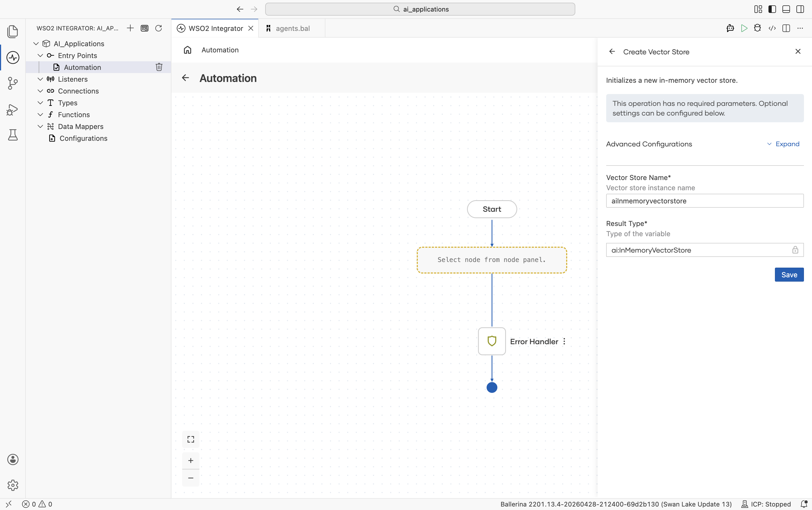Viewport: 812px width, 510px height.
Task: Click the Error Handler shield node
Action: click(x=492, y=341)
